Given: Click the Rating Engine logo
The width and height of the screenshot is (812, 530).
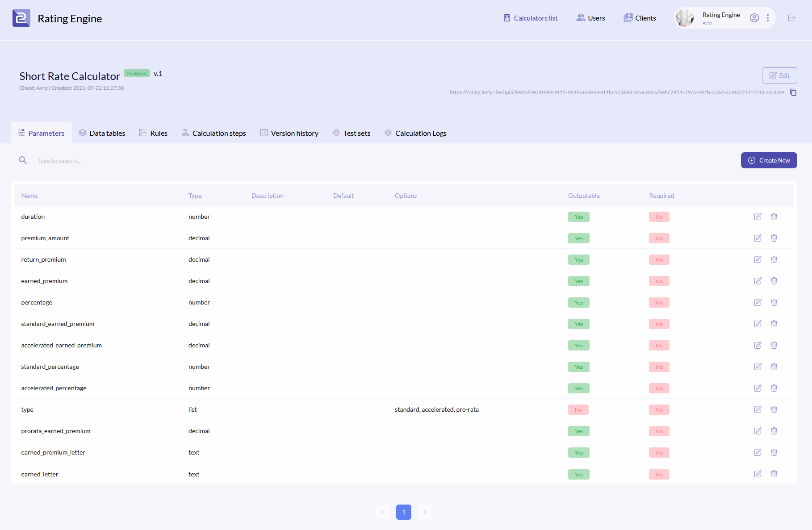Looking at the screenshot, I should [x=21, y=18].
